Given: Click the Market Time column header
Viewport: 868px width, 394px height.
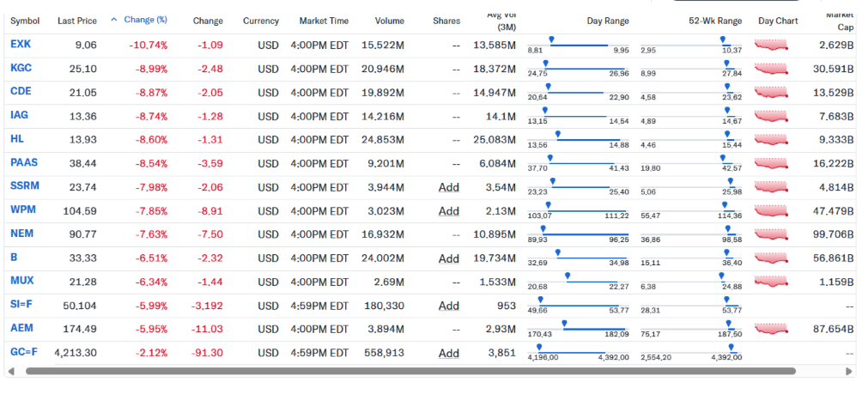Looking at the screenshot, I should pos(324,21).
